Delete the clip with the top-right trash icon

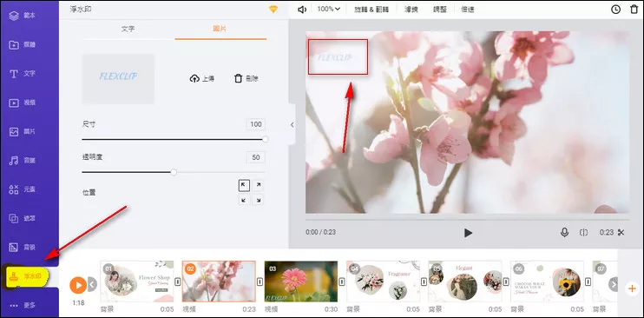(x=634, y=9)
